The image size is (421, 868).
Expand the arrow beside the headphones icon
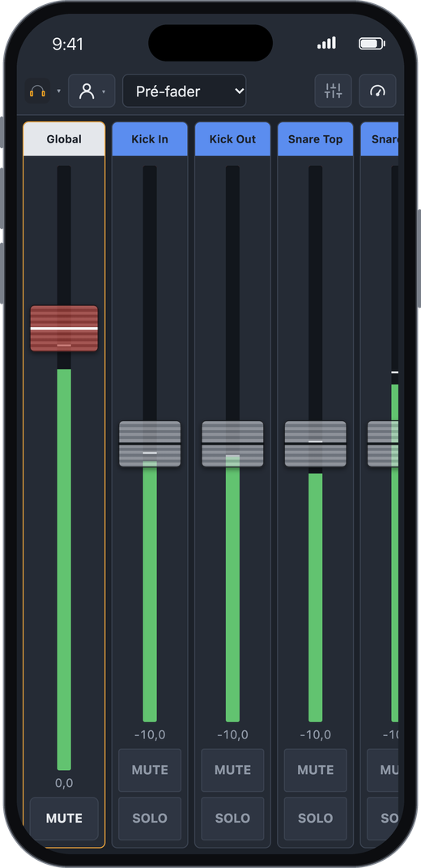pyautogui.click(x=58, y=91)
